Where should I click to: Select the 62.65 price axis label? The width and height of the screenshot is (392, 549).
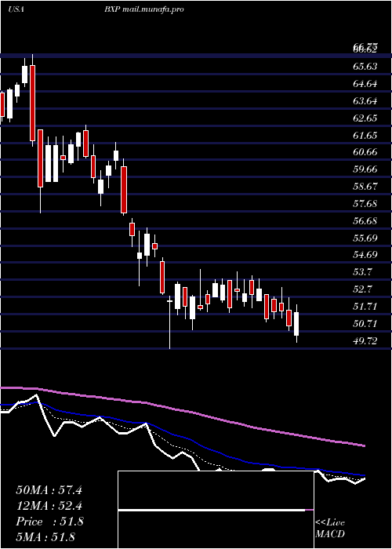(x=365, y=118)
